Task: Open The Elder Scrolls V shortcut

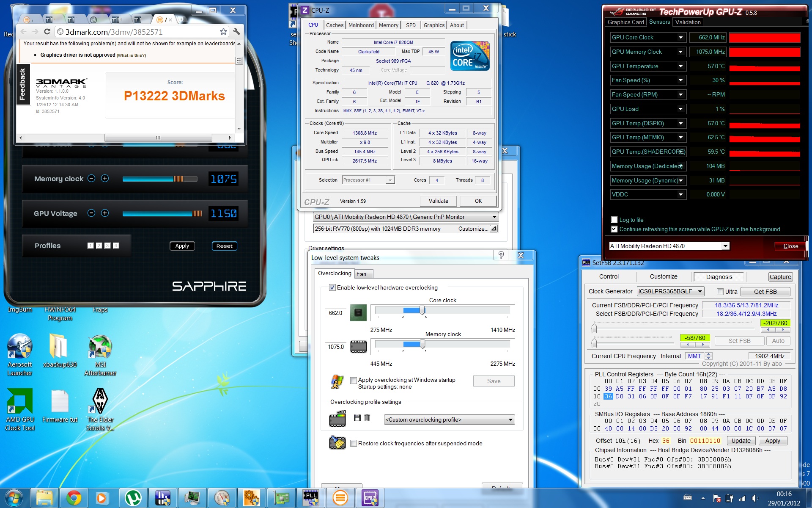Action: click(x=100, y=410)
